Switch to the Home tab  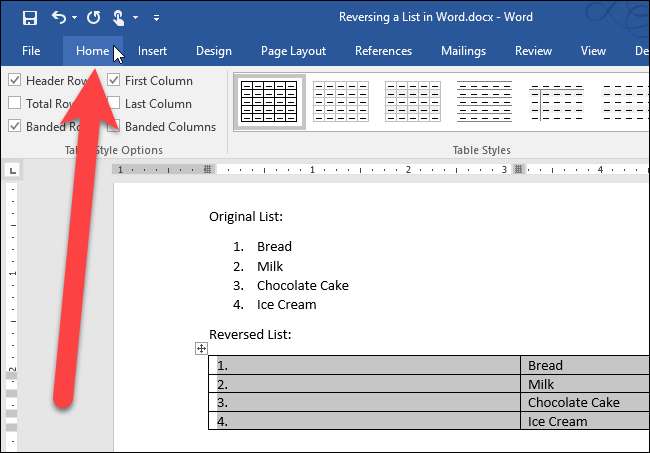pyautogui.click(x=92, y=51)
